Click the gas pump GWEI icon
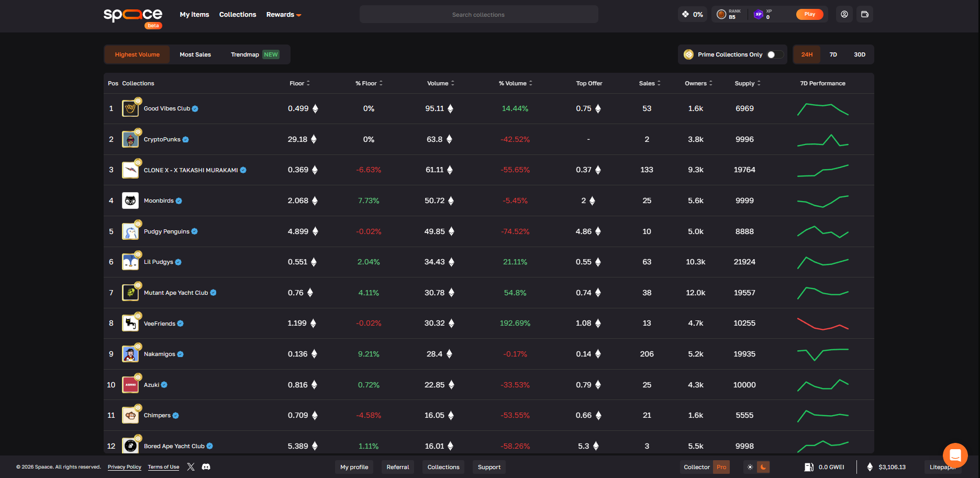 pyautogui.click(x=809, y=467)
